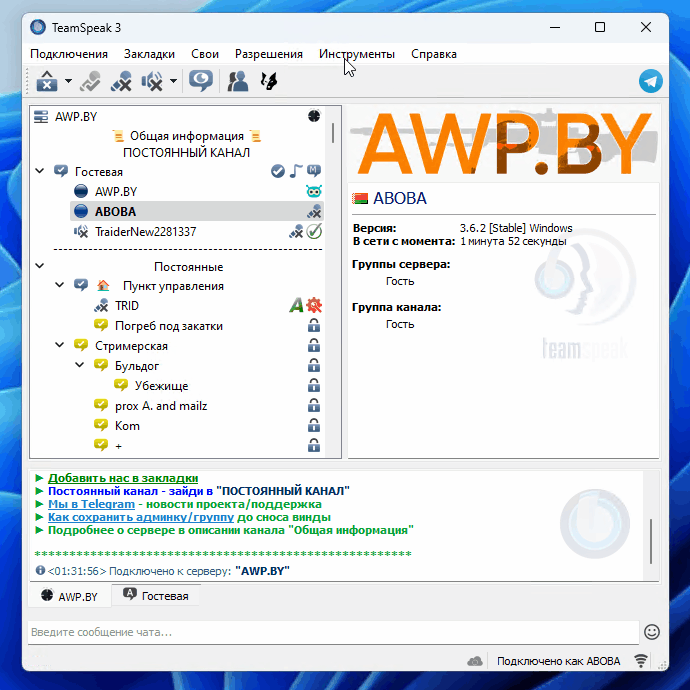
Task: Collapse the Стримерская channel
Action: [x=59, y=345]
